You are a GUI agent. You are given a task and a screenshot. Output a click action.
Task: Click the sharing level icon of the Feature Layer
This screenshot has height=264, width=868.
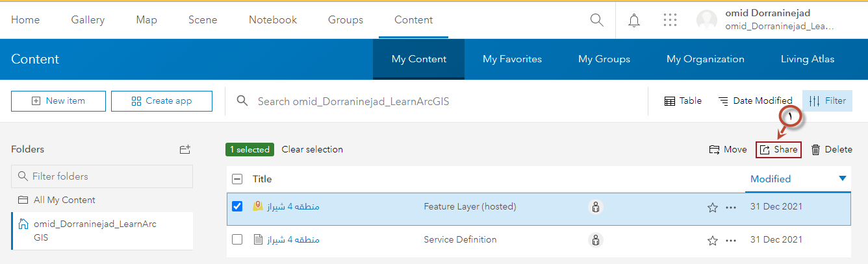595,207
